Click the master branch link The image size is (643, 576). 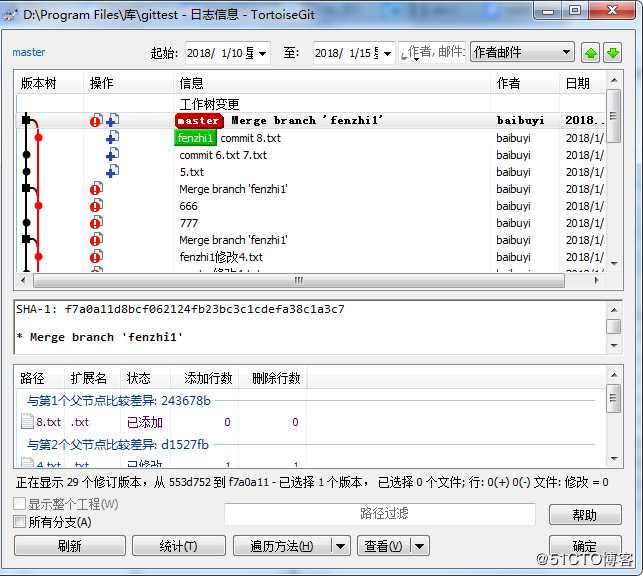[x=29, y=52]
